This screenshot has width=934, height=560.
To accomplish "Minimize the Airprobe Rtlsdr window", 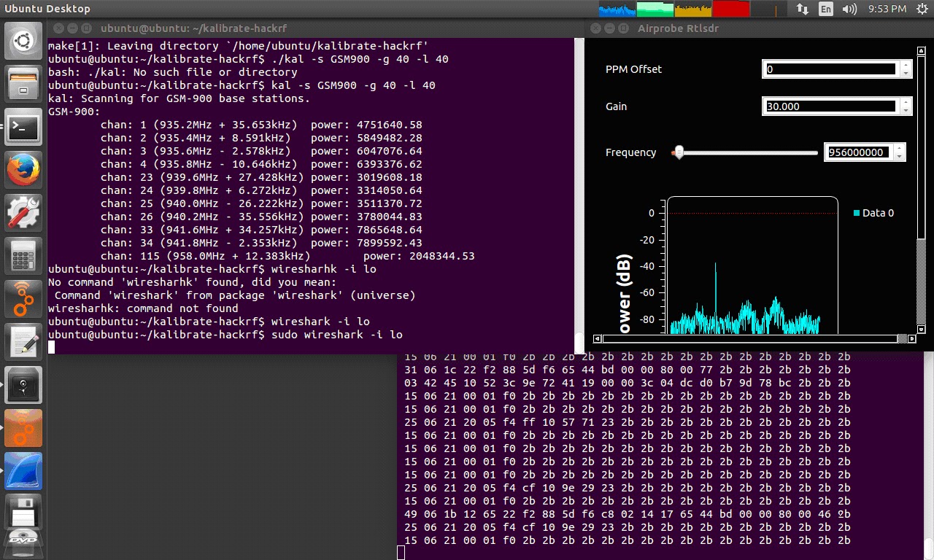I will (609, 28).
